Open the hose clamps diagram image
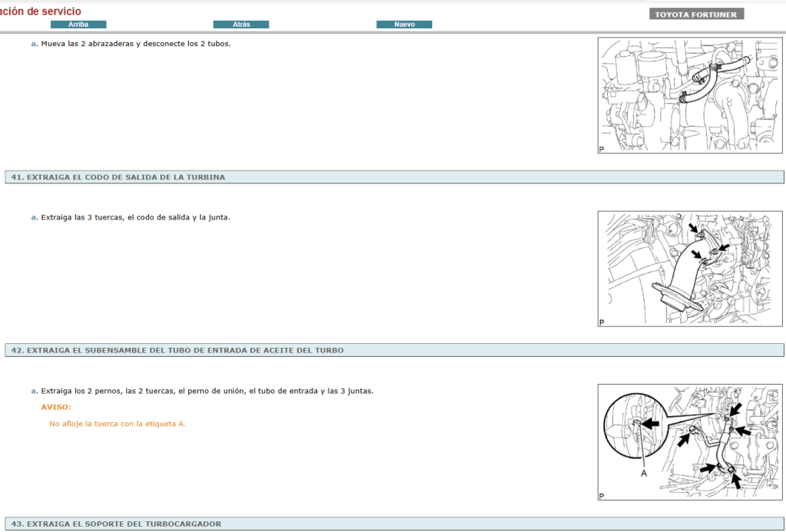Image resolution: width=786 pixels, height=532 pixels. coord(691,96)
